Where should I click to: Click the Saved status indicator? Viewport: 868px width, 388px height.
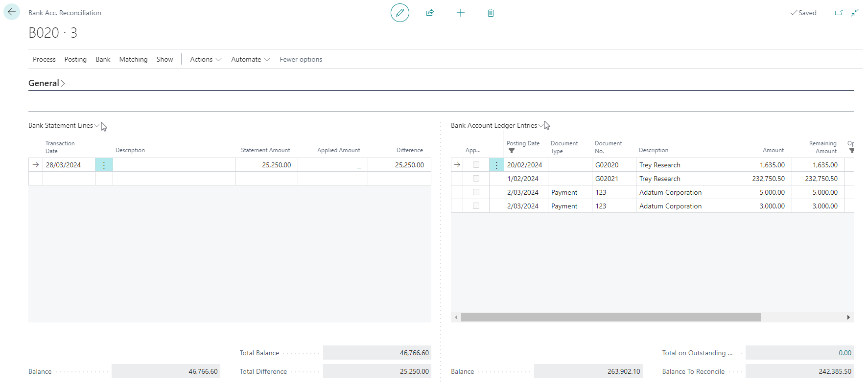803,13
